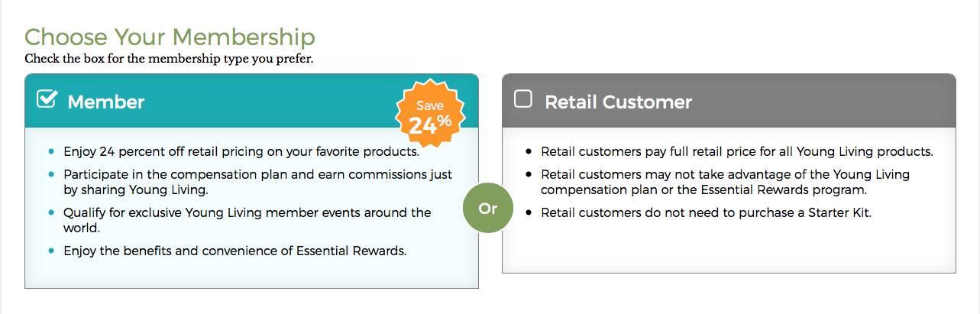Select the Retail Customer header title
The height and width of the screenshot is (314, 980).
click(618, 102)
